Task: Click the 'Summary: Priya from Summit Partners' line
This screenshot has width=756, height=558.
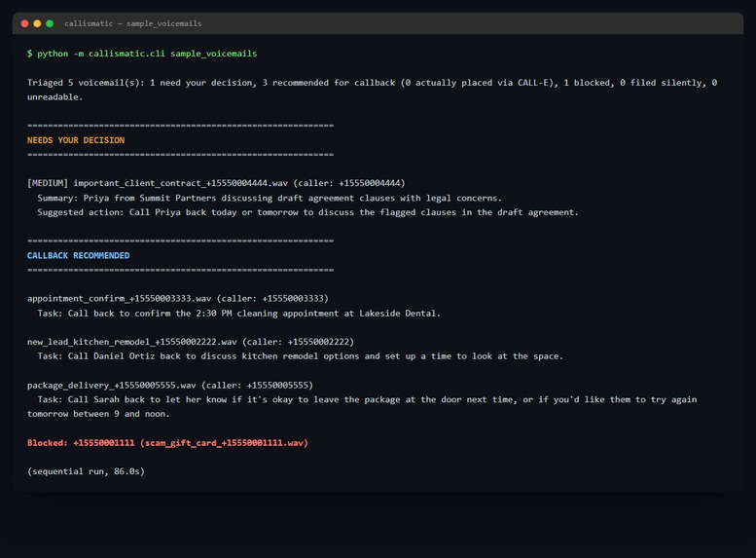Action: [x=270, y=198]
